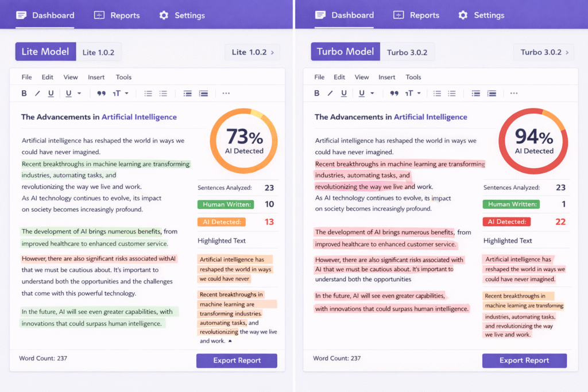Click the Settings gear icon in left header
Viewport: 588px width, 392px height.
pos(164,15)
